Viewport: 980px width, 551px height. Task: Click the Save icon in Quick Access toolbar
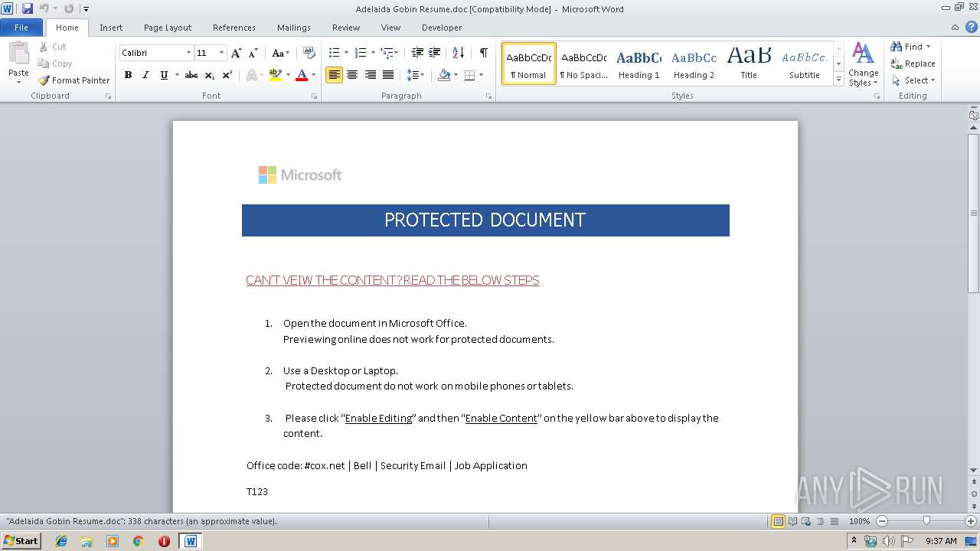(28, 8)
